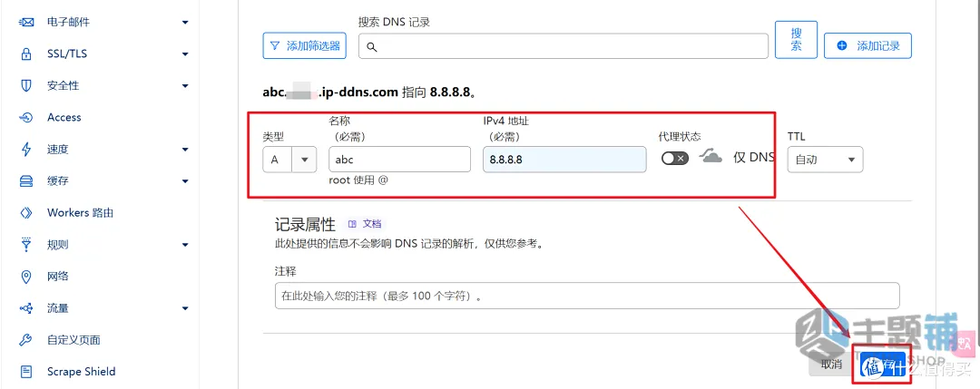Click the plus icon on 添加记录
Image resolution: width=980 pixels, height=389 pixels.
[842, 45]
